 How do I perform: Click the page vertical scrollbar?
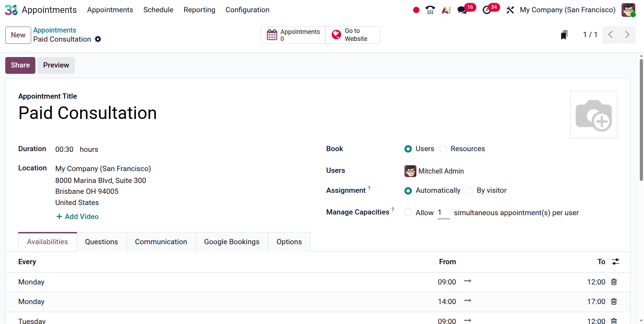pyautogui.click(x=641, y=120)
